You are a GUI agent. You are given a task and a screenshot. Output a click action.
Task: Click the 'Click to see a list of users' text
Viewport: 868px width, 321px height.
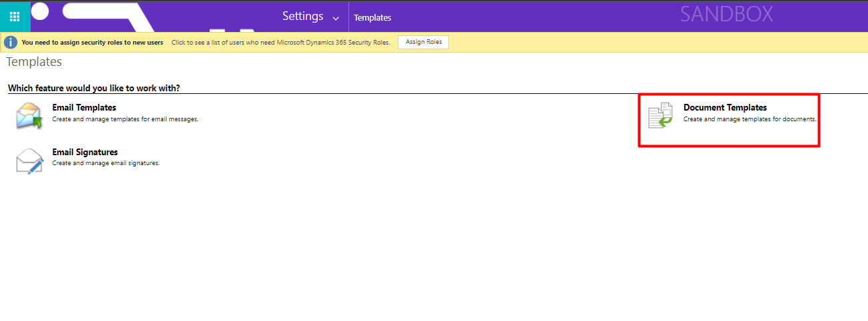click(x=280, y=42)
